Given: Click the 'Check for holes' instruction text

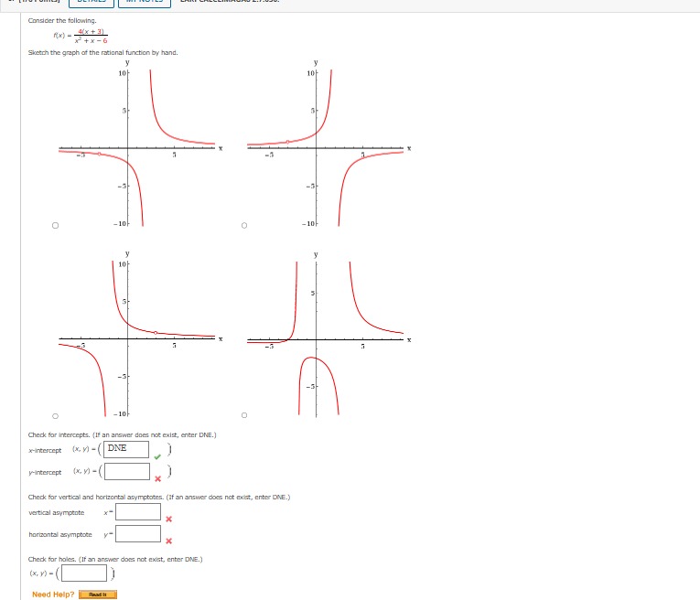Looking at the screenshot, I should pyautogui.click(x=115, y=559).
